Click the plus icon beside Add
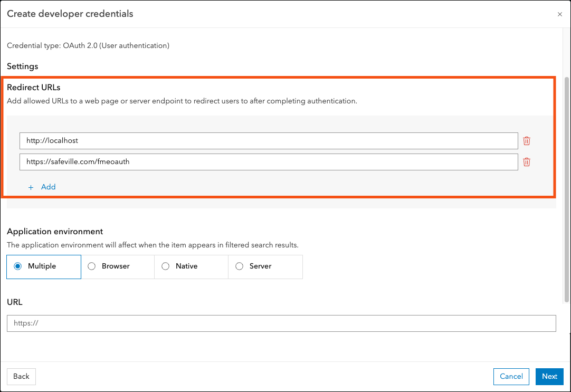The image size is (571, 392). click(31, 187)
